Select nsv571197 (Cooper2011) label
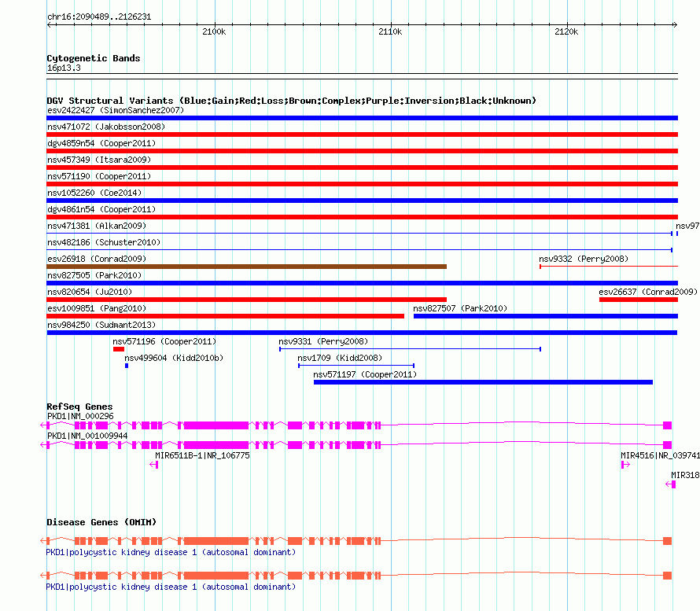The height and width of the screenshot is (611, 700). click(365, 374)
